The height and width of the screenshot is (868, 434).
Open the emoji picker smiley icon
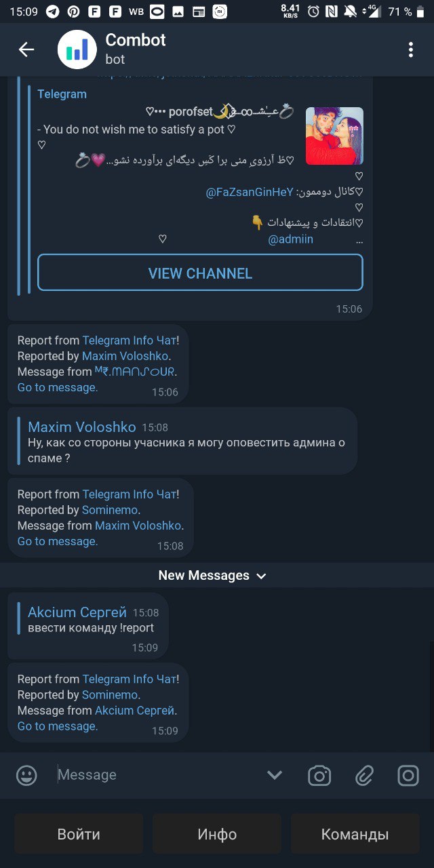click(x=26, y=775)
